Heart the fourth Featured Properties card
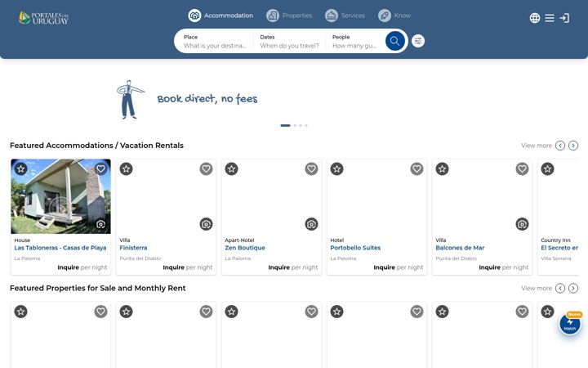The height and width of the screenshot is (368, 588). (416, 312)
